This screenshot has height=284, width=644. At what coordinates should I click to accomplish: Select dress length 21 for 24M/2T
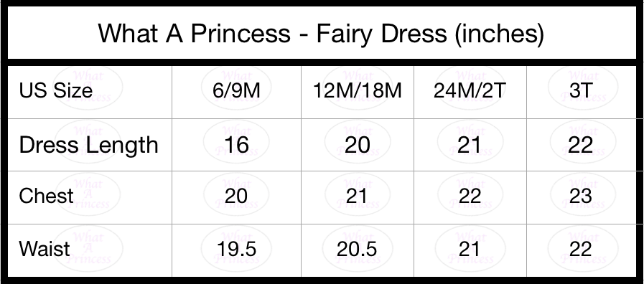click(470, 145)
